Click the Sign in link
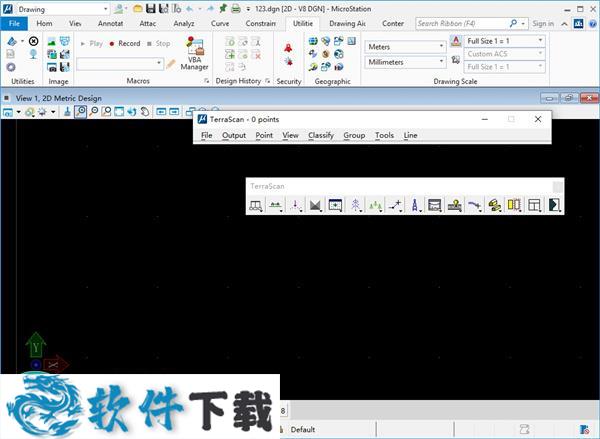This screenshot has height=439, width=600. (x=542, y=23)
